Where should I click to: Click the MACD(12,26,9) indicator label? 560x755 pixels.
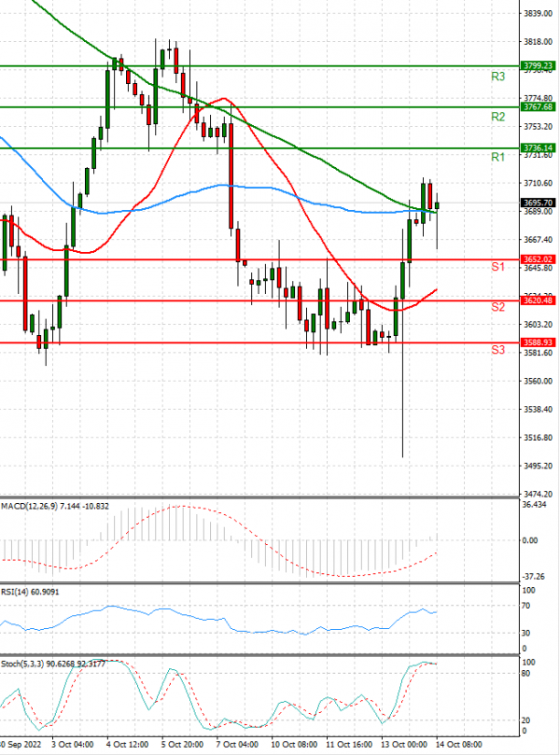55,506
